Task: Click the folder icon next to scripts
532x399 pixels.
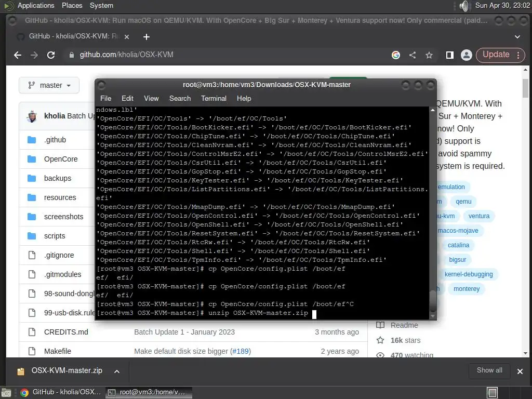Action: pos(32,236)
